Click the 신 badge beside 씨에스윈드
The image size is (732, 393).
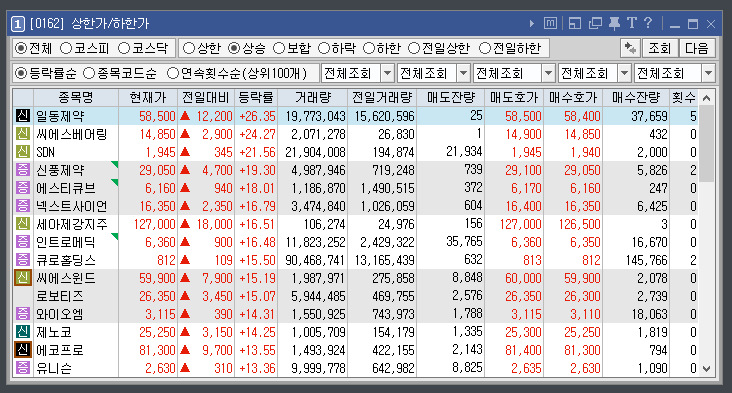[23, 278]
